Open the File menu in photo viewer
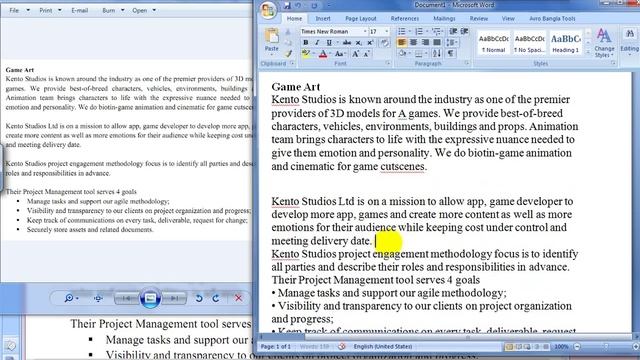Screen dimensions: 640x360 tap(19, 10)
